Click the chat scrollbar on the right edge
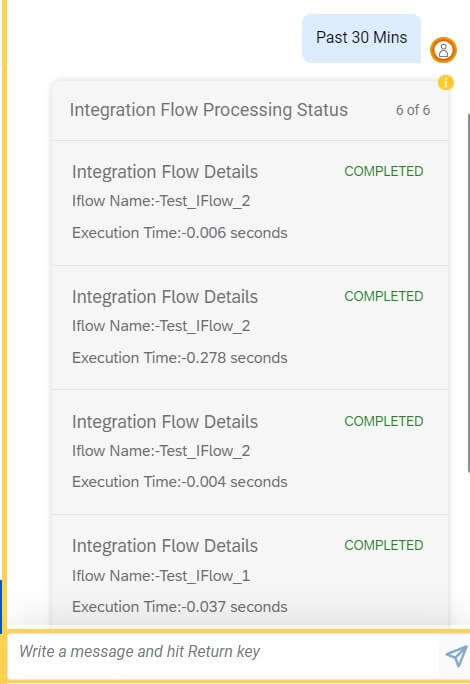The image size is (470, 684). coord(468,292)
